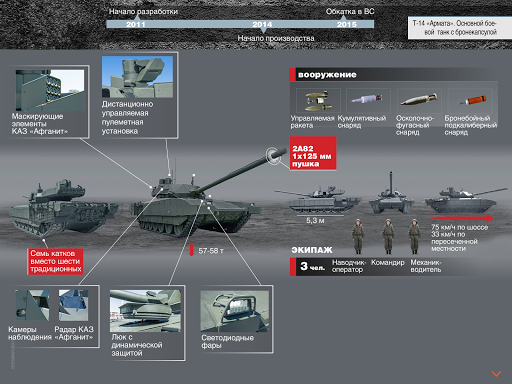Open the Радар КАЗ Афганит thumbnail

pos(73,305)
